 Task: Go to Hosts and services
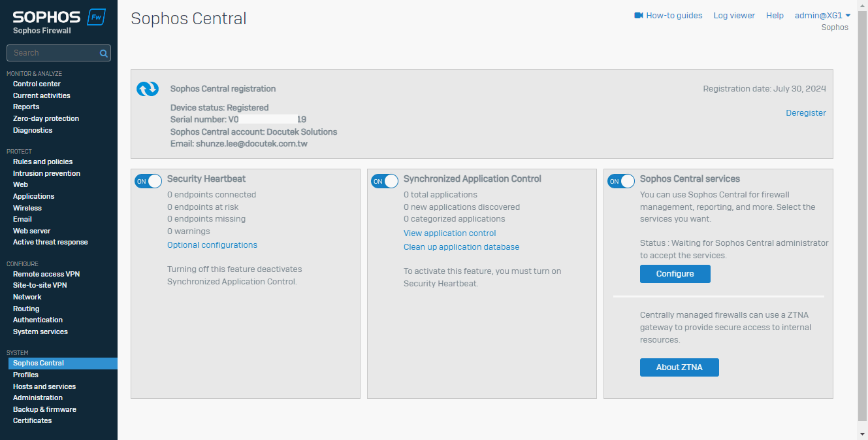(44, 386)
